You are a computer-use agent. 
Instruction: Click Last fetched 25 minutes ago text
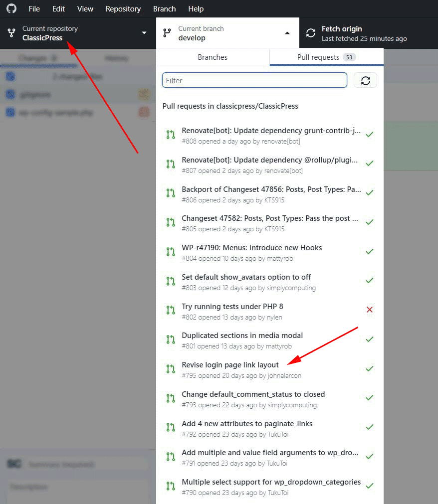tap(364, 38)
